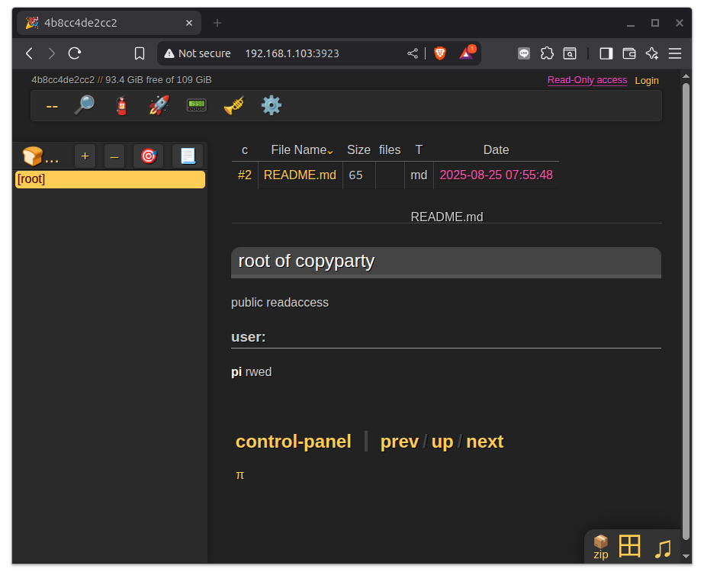Viewport: 704px width, 588px height.
Task: Click the plus button in sidebar
Action: [85, 156]
